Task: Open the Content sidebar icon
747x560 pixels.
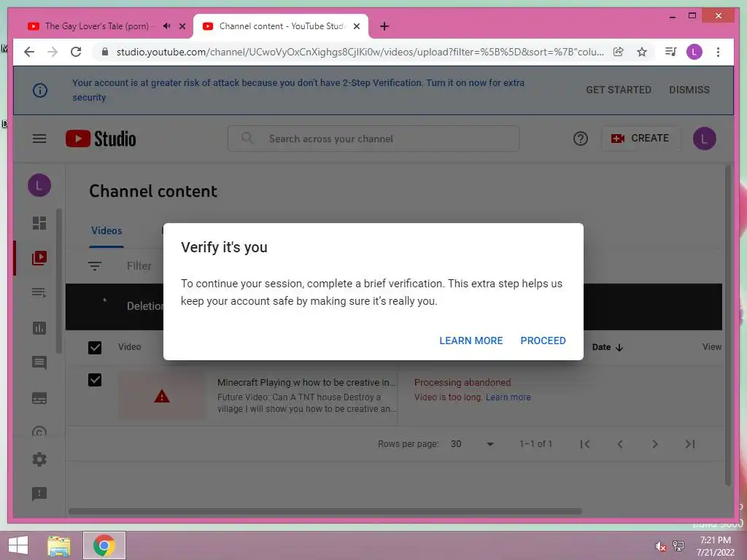Action: 39,257
